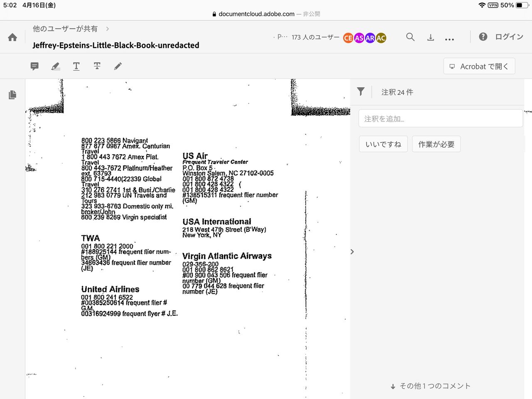The height and width of the screenshot is (399, 532).
Task: Tap the 5:02 clock in status bar
Action: click(x=10, y=5)
